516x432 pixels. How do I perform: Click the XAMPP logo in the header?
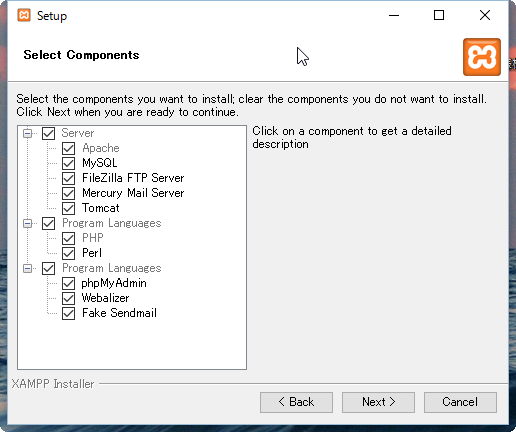(x=482, y=57)
